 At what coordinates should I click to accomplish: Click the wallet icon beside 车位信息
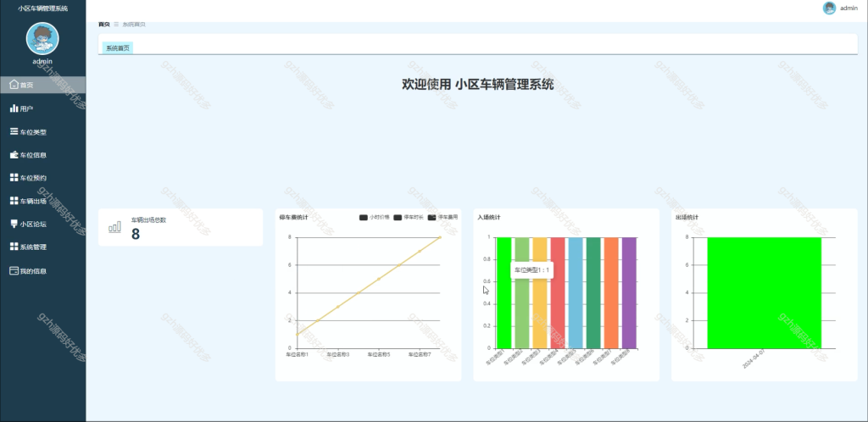pos(14,155)
